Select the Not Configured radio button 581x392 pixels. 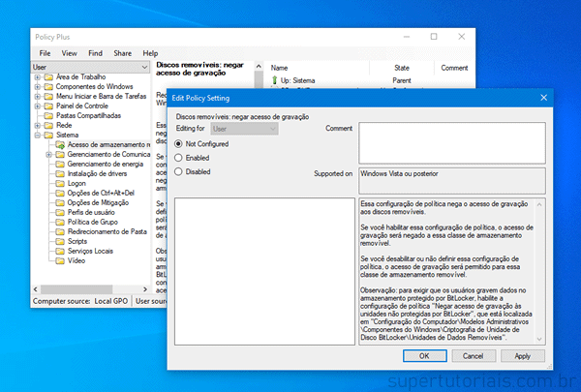tap(178, 143)
